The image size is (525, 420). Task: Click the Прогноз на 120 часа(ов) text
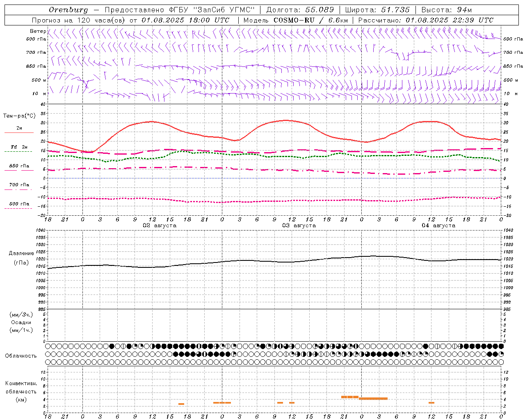79,20
